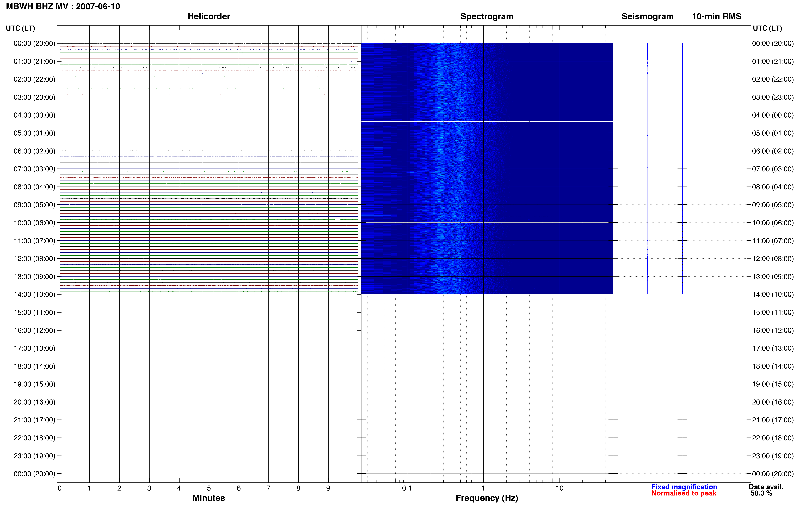This screenshot has width=812, height=508.
Task: Click the blue "Fixed magnification" legend text
Action: (x=684, y=487)
